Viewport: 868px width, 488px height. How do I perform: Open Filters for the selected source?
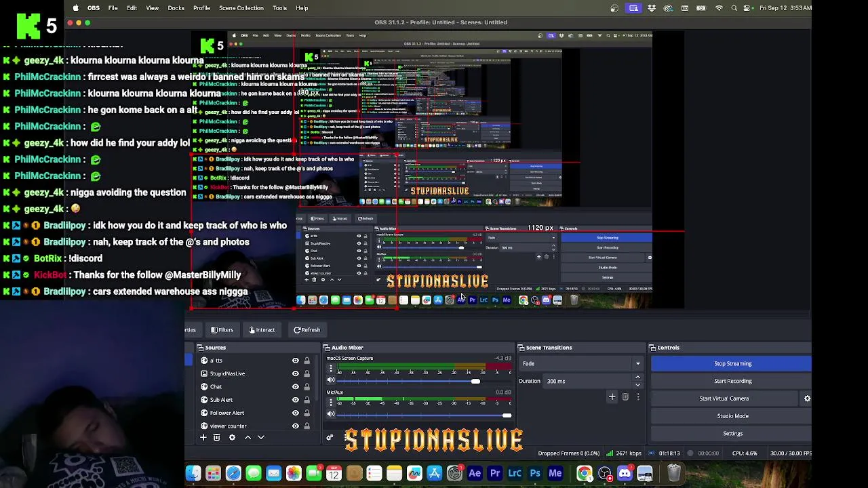(x=222, y=330)
